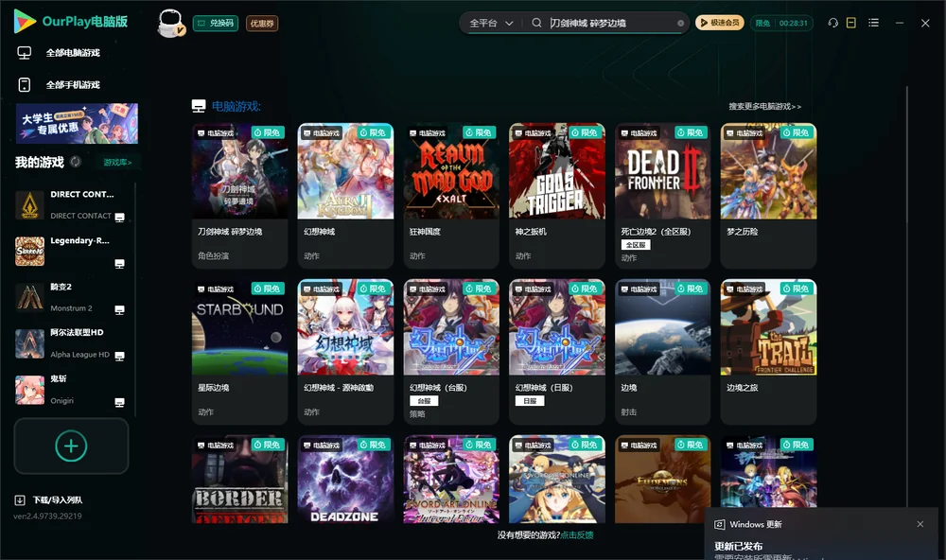The height and width of the screenshot is (560, 946).
Task: Close the Windows 更新 notification
Action: click(920, 524)
